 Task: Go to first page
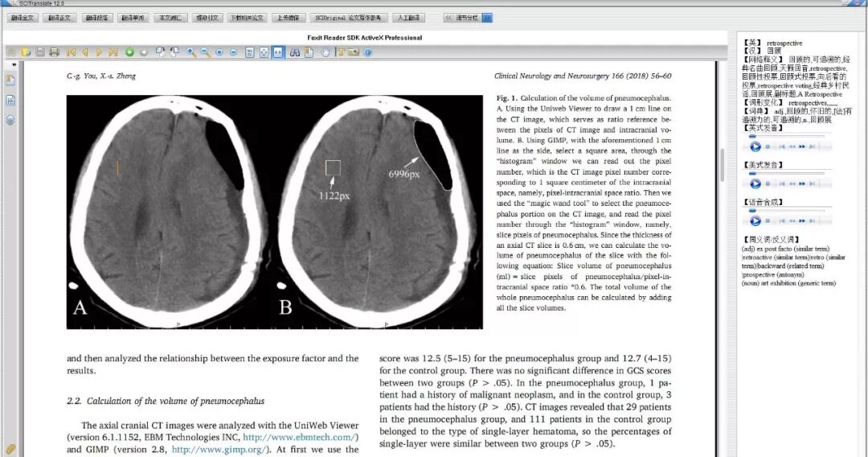click(71, 52)
